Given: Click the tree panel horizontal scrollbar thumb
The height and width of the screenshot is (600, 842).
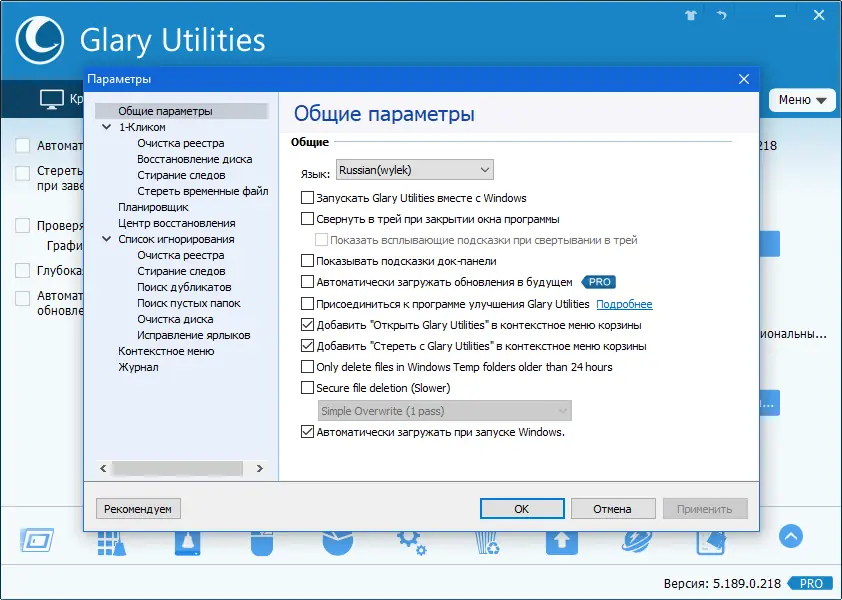Looking at the screenshot, I should coord(178,468).
